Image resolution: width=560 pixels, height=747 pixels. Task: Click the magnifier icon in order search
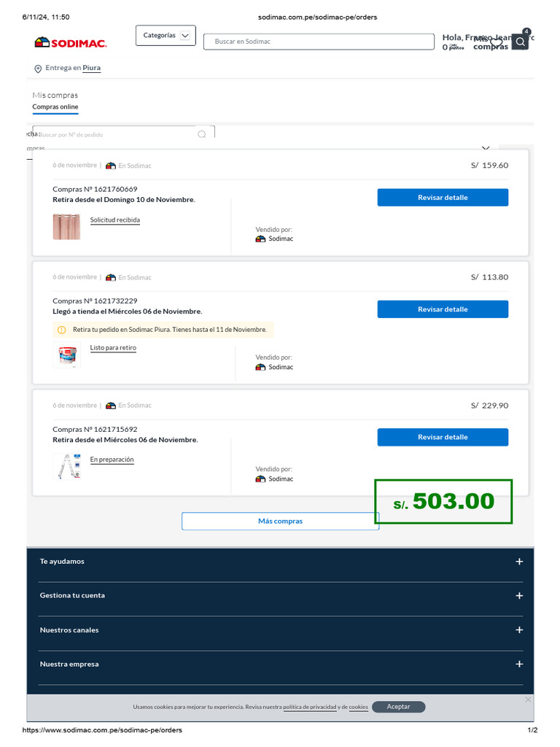click(202, 134)
